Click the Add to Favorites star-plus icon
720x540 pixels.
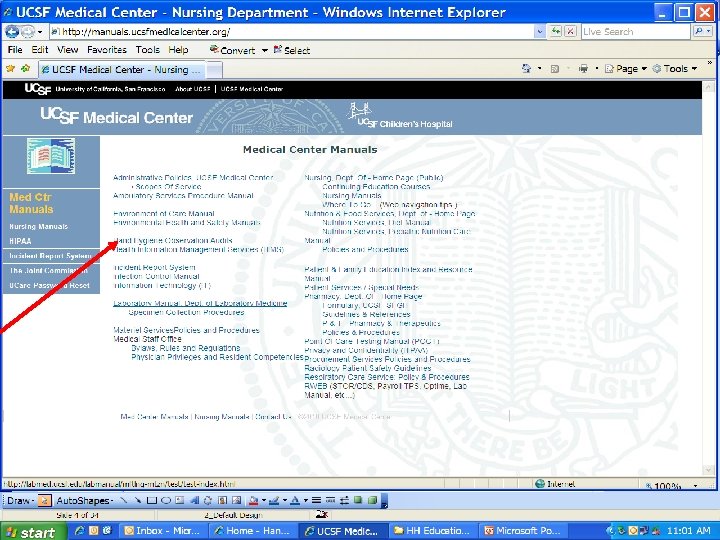click(25, 68)
